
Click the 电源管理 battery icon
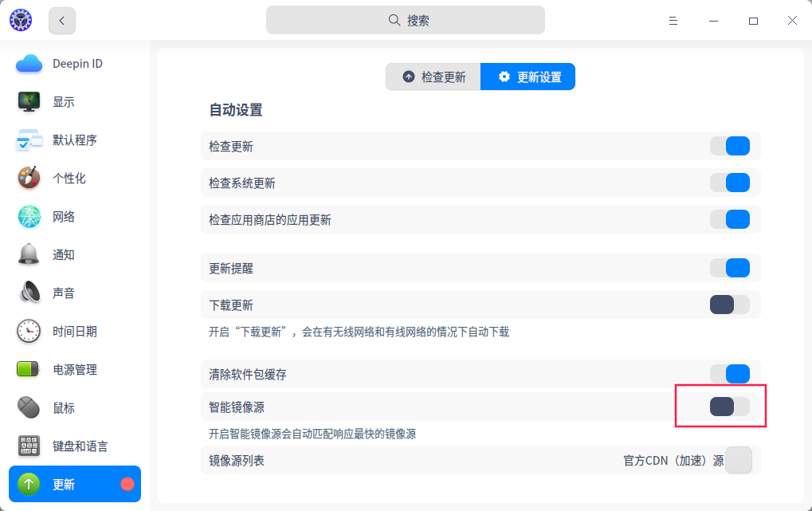coord(28,369)
